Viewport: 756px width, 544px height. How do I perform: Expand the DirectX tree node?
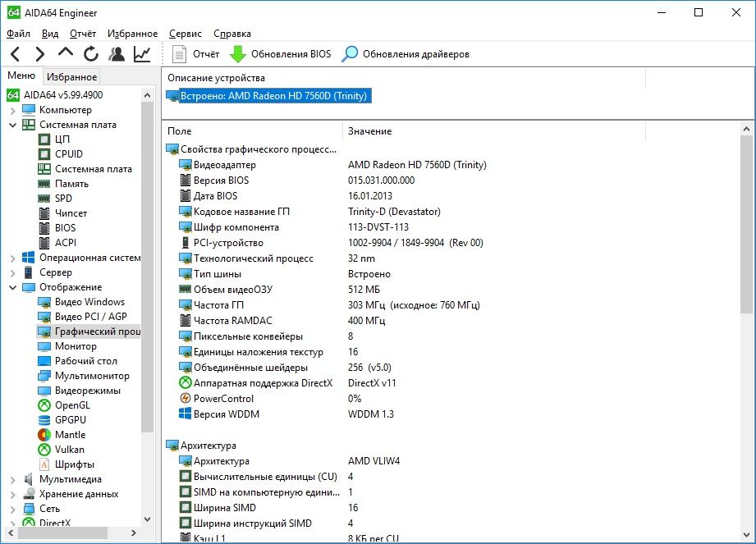pyautogui.click(x=12, y=523)
